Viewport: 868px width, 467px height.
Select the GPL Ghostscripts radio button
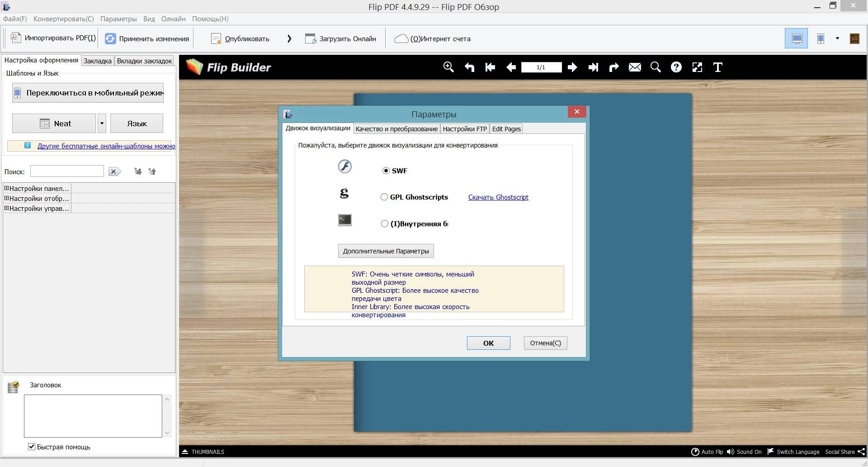coord(384,197)
